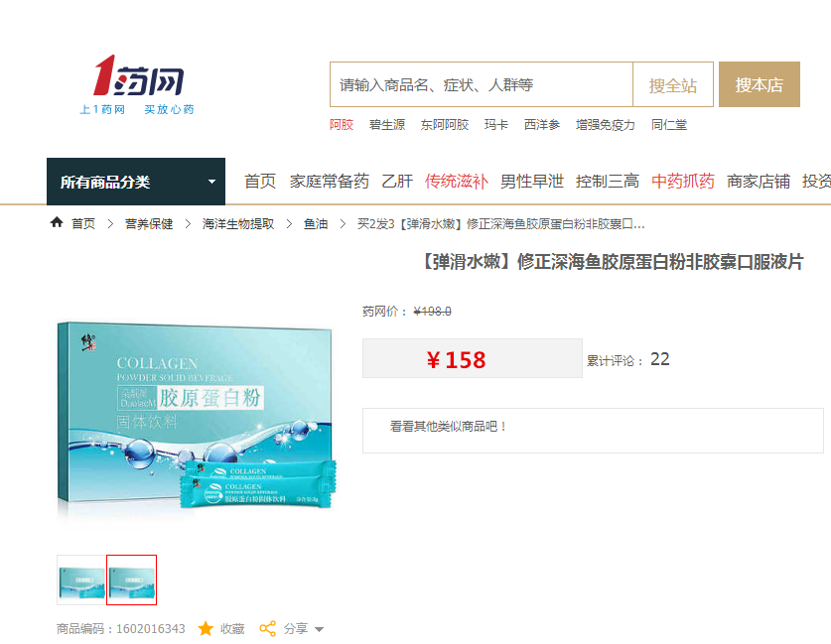Click the 搜本店 button

pyautogui.click(x=759, y=84)
